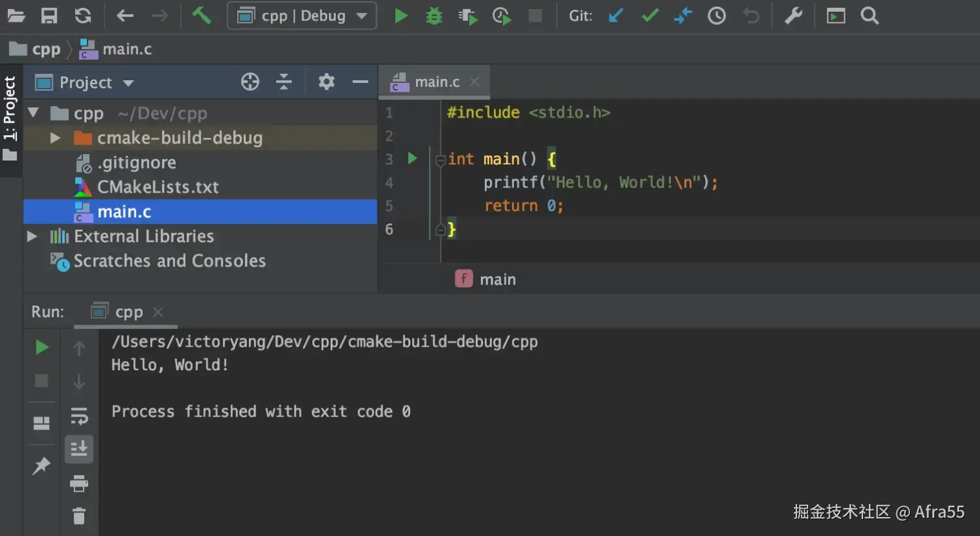Launch the profiler run icon
The image size is (980, 536).
(502, 16)
